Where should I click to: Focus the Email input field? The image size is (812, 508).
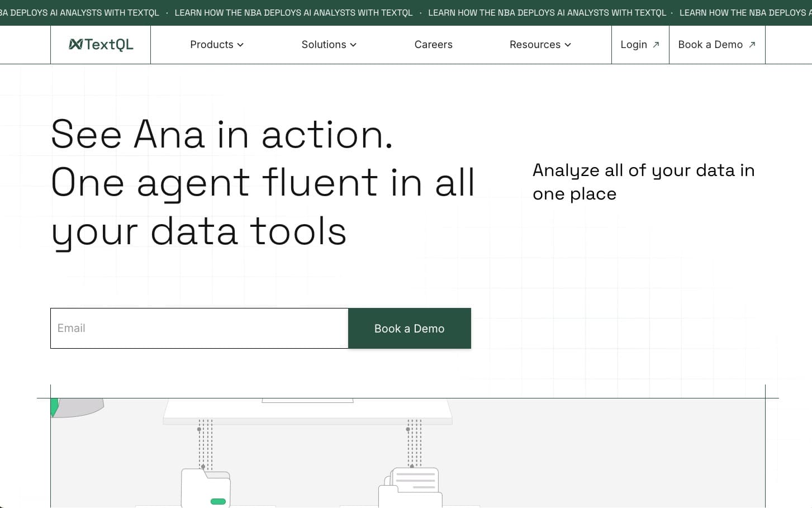(x=200, y=329)
